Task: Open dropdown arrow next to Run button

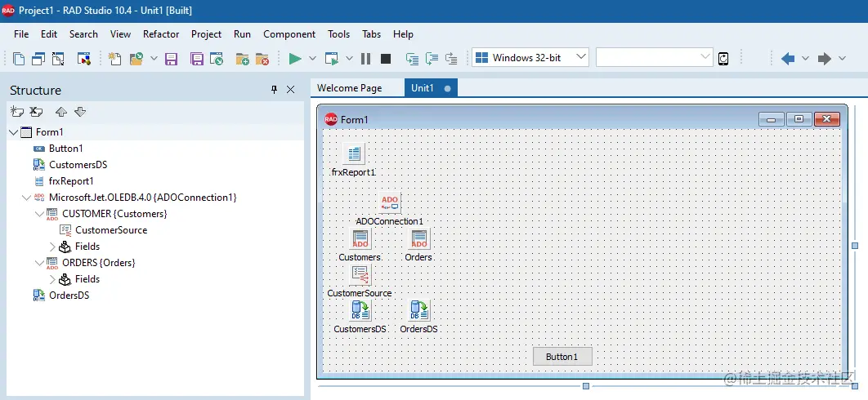Action: click(x=312, y=59)
